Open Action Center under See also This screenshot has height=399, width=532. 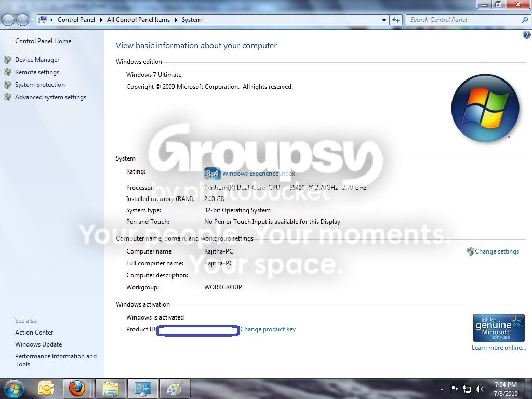(x=34, y=332)
